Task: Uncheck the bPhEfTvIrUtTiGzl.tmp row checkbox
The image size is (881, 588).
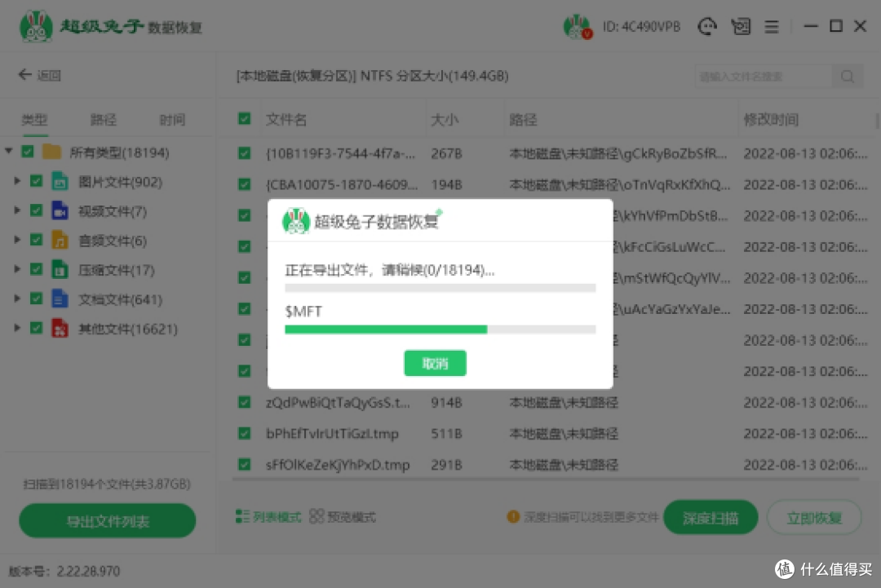Action: click(245, 433)
